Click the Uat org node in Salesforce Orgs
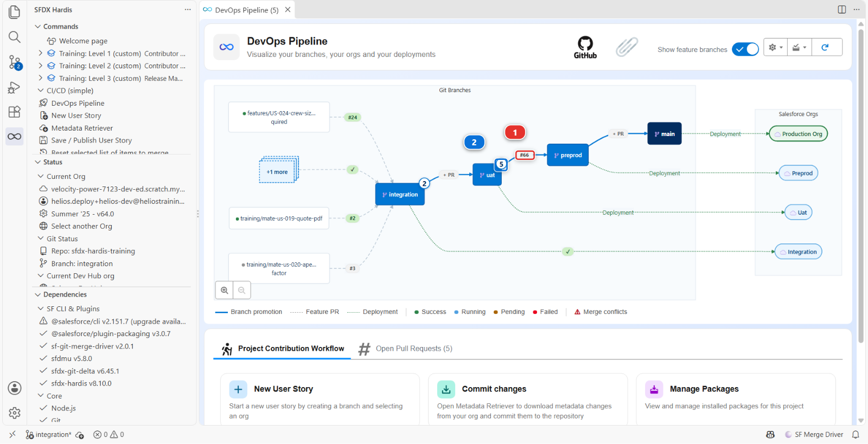The width and height of the screenshot is (868, 444). point(799,213)
